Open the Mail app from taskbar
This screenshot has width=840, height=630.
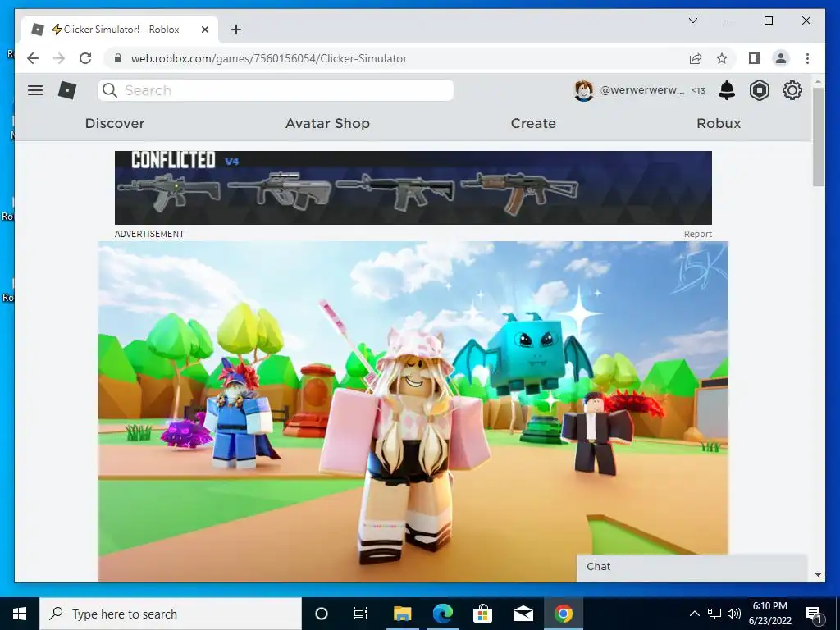coord(523,614)
